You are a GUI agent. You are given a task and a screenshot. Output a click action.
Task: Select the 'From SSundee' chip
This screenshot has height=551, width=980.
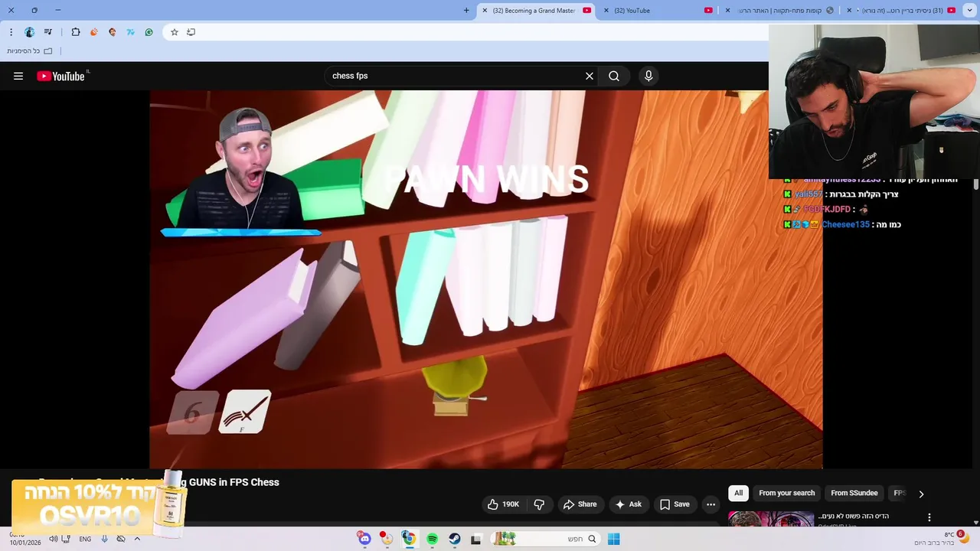pos(854,493)
